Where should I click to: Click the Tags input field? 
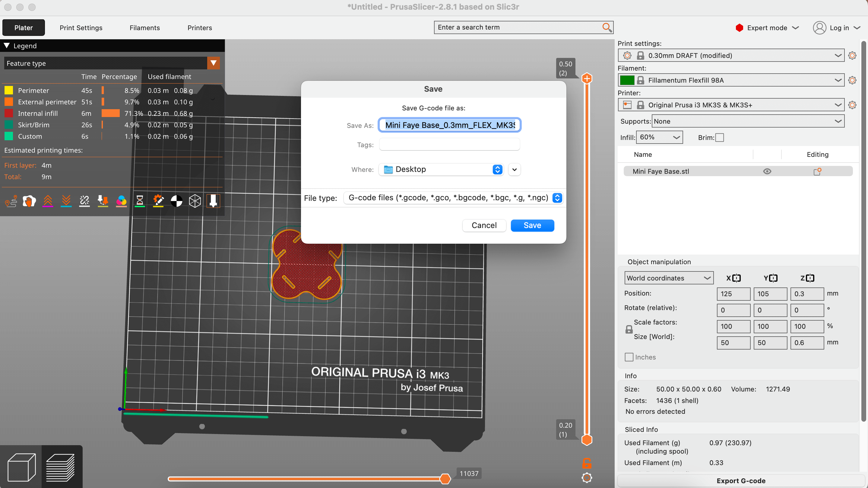pyautogui.click(x=449, y=144)
